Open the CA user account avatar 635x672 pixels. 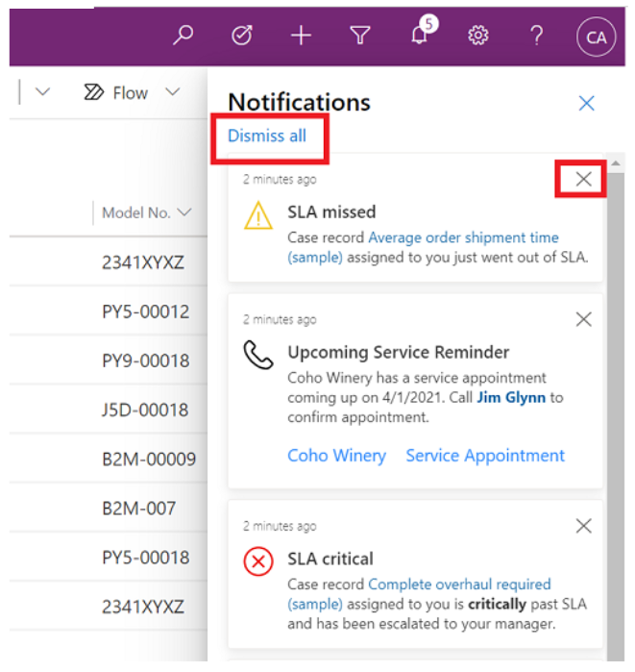coord(596,37)
